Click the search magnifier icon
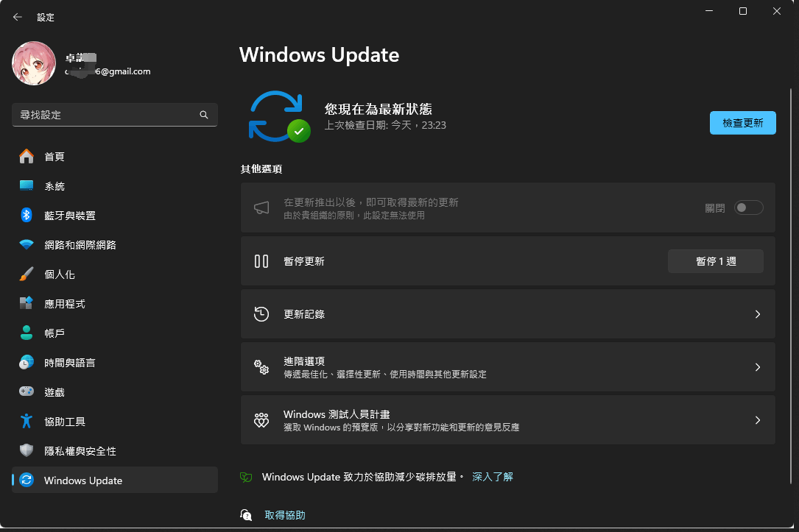The image size is (799, 532). click(x=204, y=115)
